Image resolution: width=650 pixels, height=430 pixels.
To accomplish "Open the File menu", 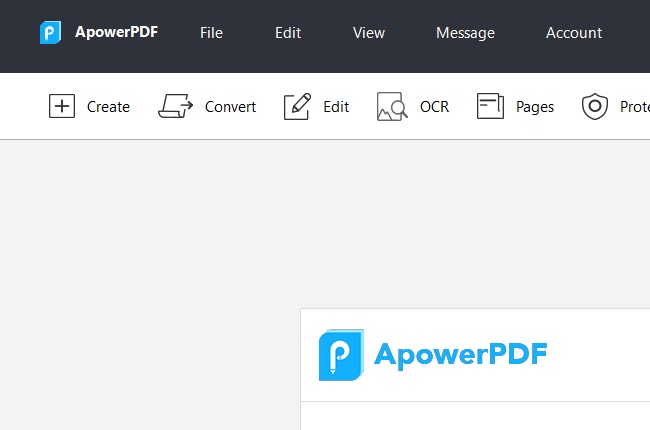I will coord(211,33).
